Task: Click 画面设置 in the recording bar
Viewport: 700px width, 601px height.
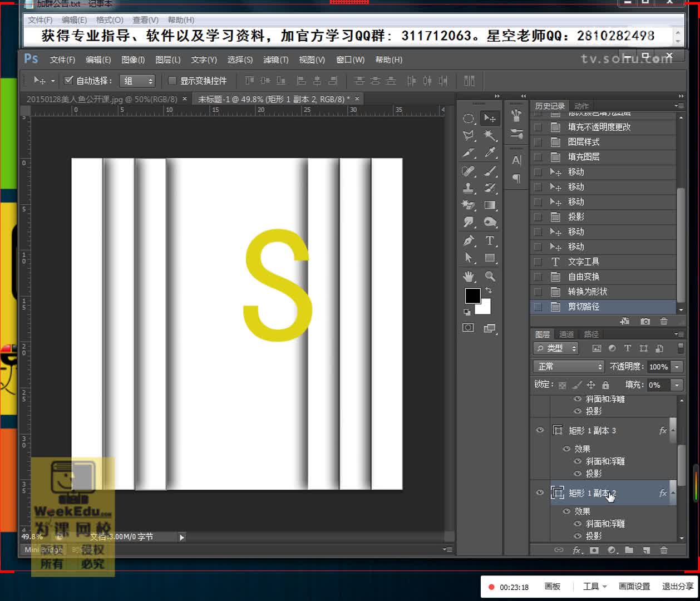Action: point(634,587)
